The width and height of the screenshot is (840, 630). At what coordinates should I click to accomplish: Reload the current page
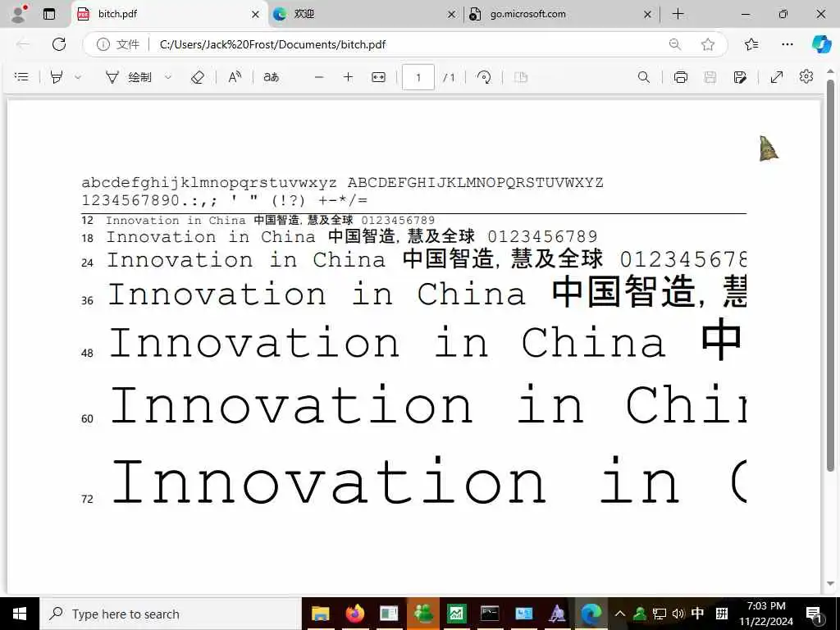[x=59, y=44]
